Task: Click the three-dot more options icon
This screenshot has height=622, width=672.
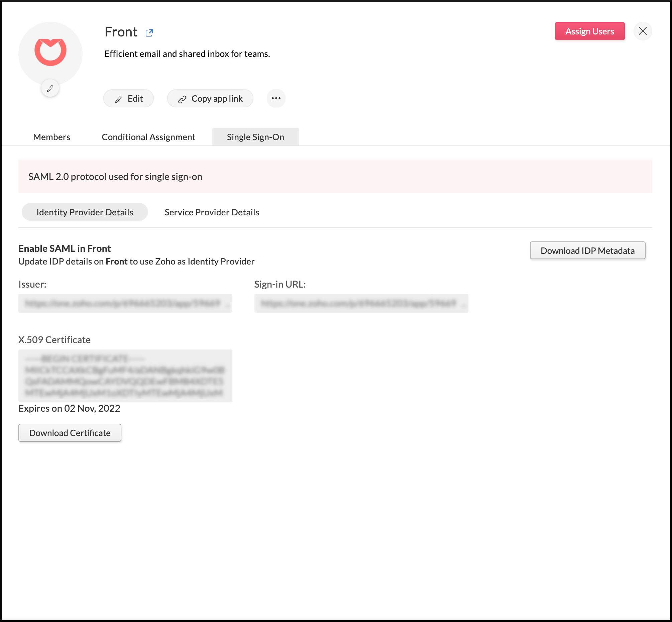Action: coord(276,98)
